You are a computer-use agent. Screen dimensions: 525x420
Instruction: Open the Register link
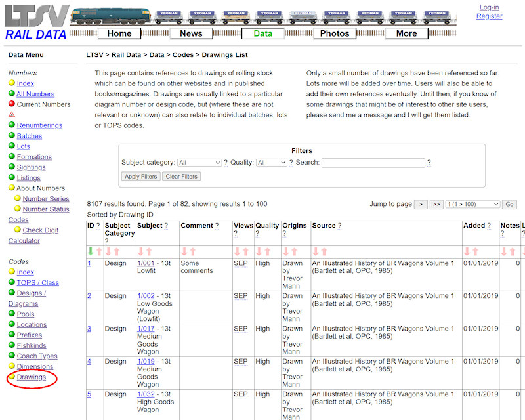point(489,16)
